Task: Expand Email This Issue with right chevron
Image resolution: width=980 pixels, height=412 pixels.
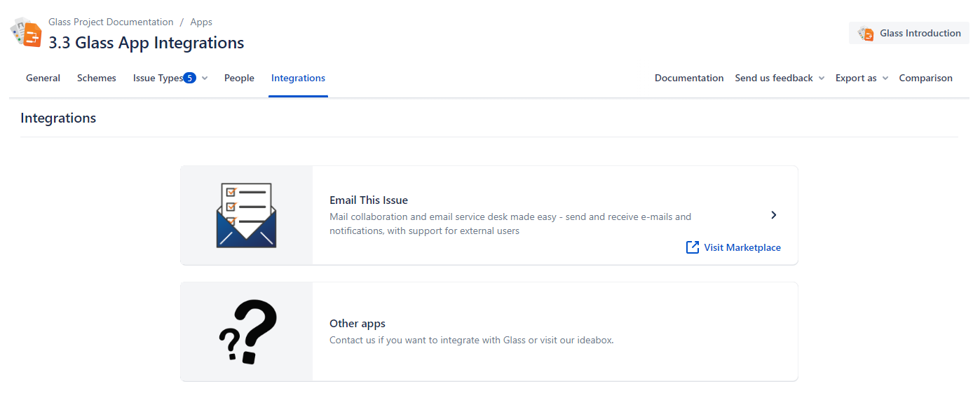Action: [x=773, y=215]
